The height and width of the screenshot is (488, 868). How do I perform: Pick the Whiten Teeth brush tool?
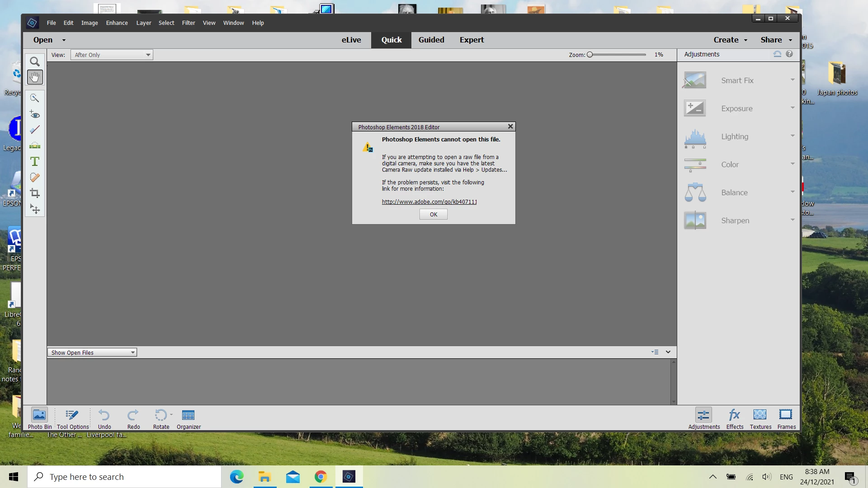35,130
